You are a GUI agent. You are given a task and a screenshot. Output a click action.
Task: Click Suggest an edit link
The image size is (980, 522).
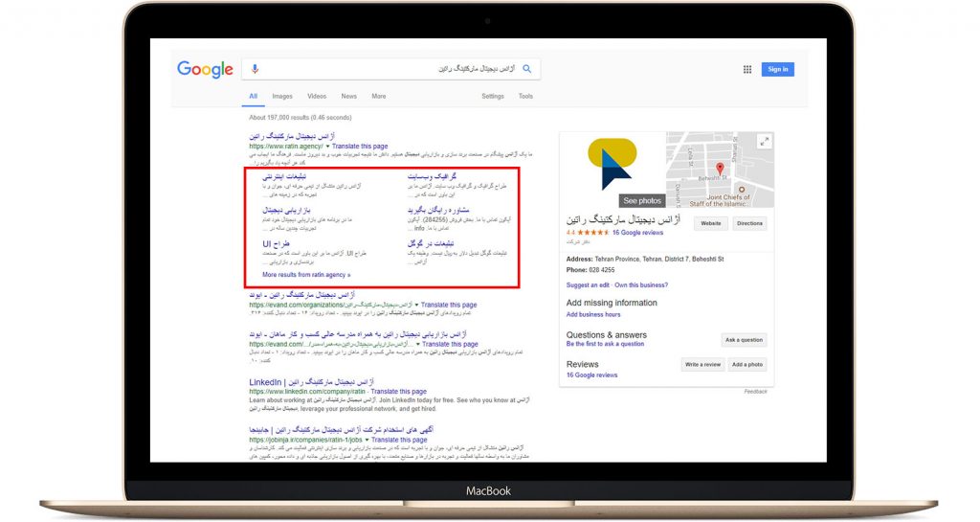click(x=588, y=285)
